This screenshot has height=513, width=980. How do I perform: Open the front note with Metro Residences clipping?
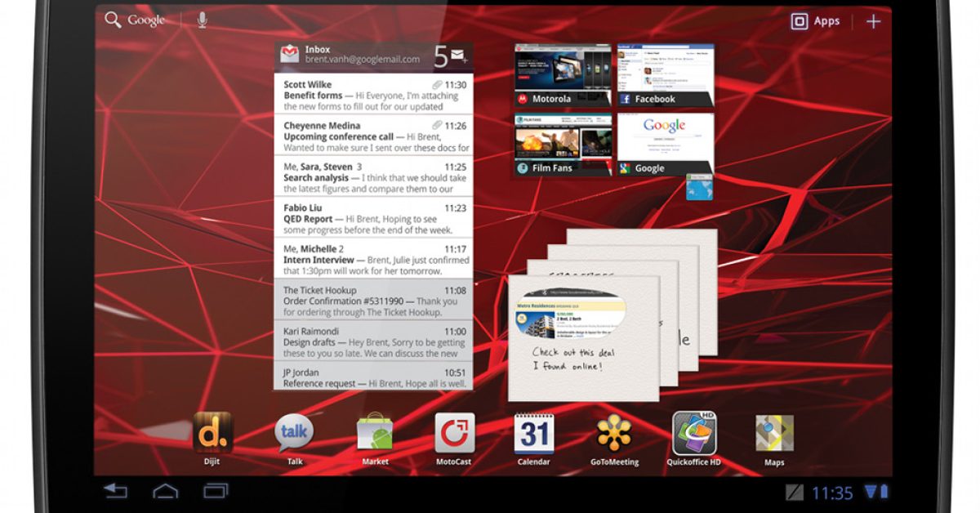pyautogui.click(x=583, y=337)
